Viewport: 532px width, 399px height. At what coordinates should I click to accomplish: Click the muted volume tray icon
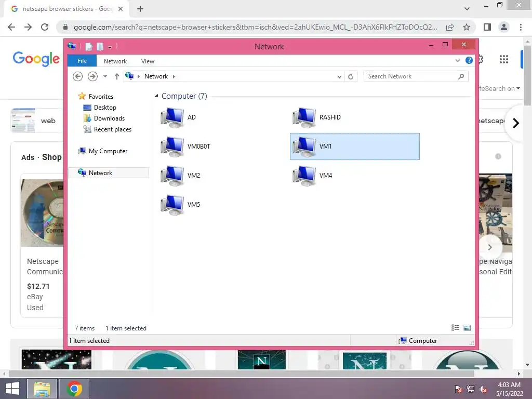pyautogui.click(x=483, y=389)
